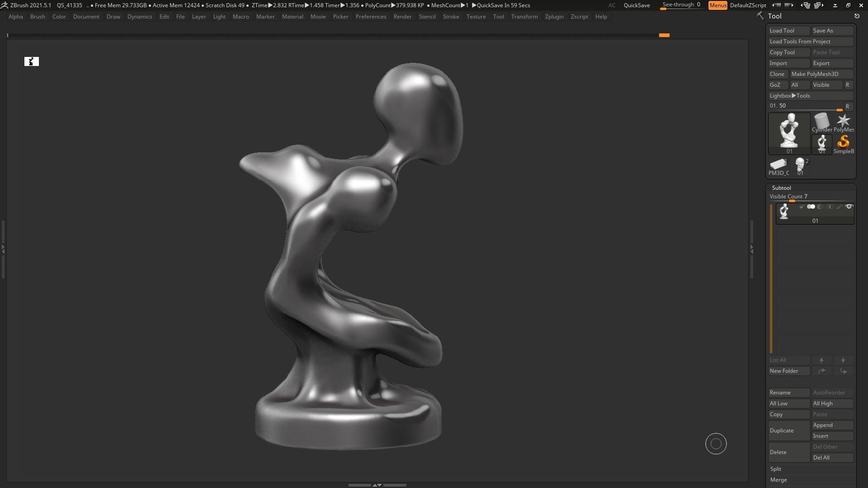Screen dimensions: 868x488
Task: Click the Append button
Action: pos(832,425)
